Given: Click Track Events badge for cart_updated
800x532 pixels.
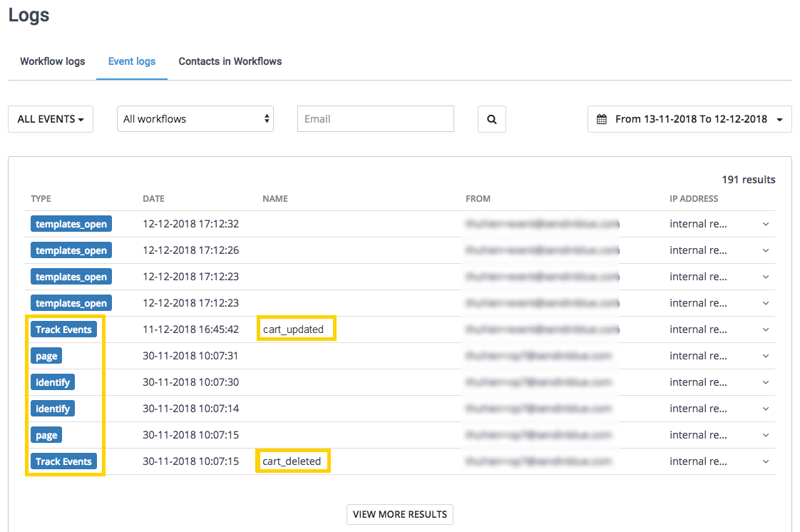Looking at the screenshot, I should click(x=63, y=329).
